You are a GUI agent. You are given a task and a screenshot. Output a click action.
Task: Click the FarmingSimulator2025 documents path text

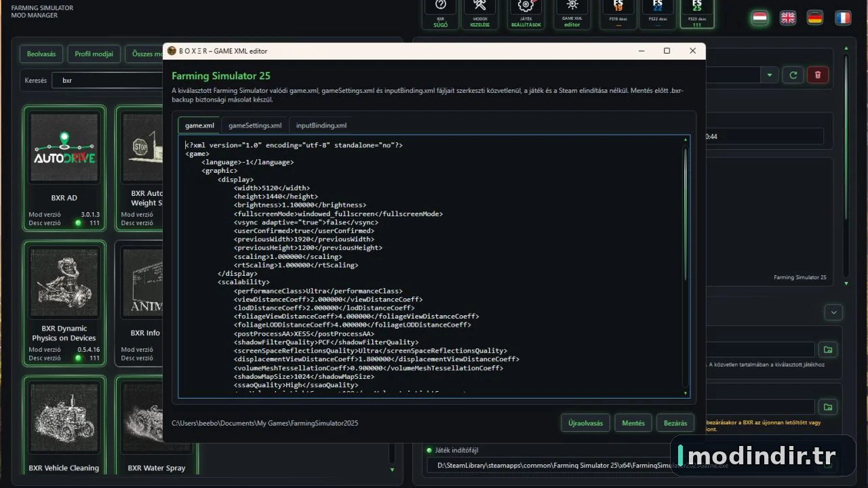(265, 423)
